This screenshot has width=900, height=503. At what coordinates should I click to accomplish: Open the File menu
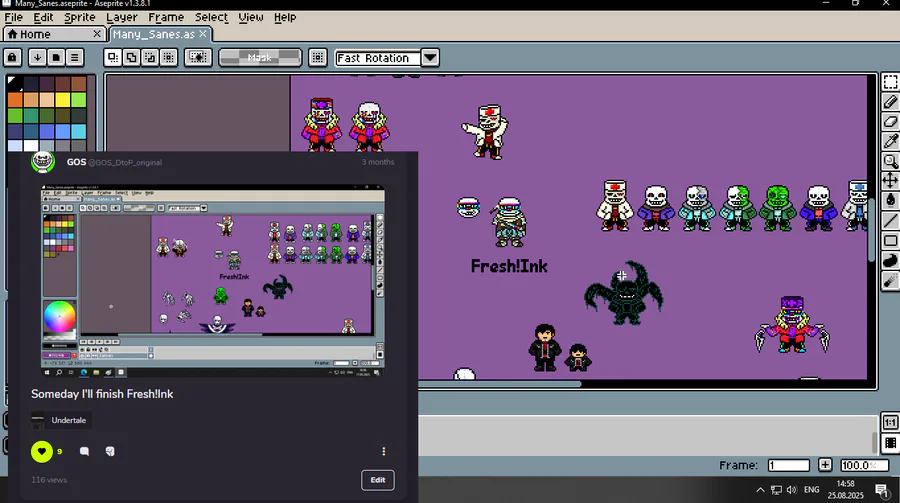[14, 17]
